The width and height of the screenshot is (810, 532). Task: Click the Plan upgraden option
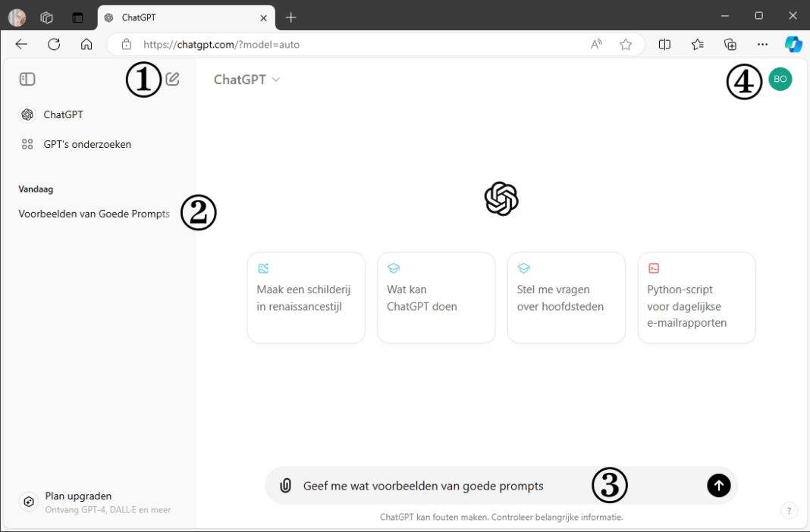click(78, 496)
